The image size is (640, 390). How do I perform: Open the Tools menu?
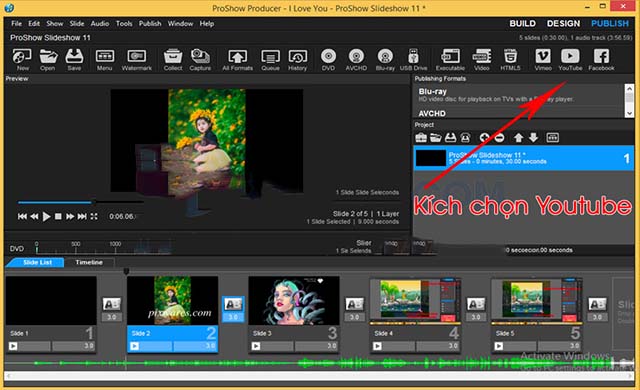(x=124, y=24)
